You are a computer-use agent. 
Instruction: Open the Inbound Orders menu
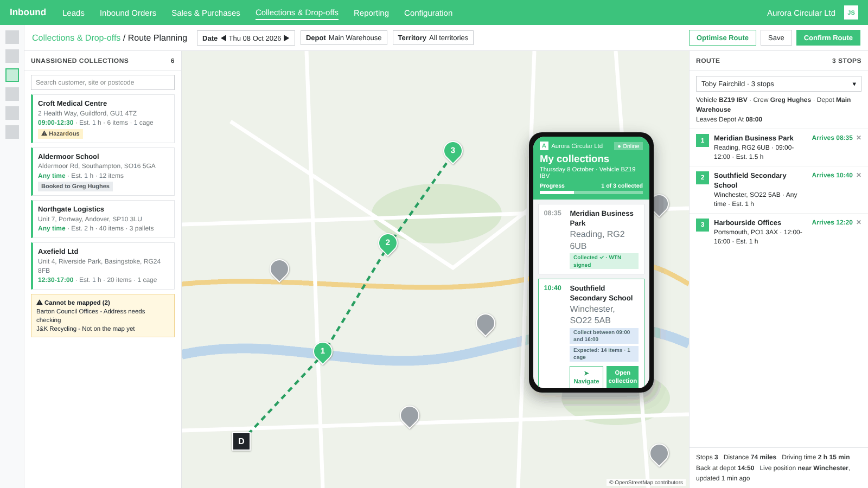click(x=128, y=13)
